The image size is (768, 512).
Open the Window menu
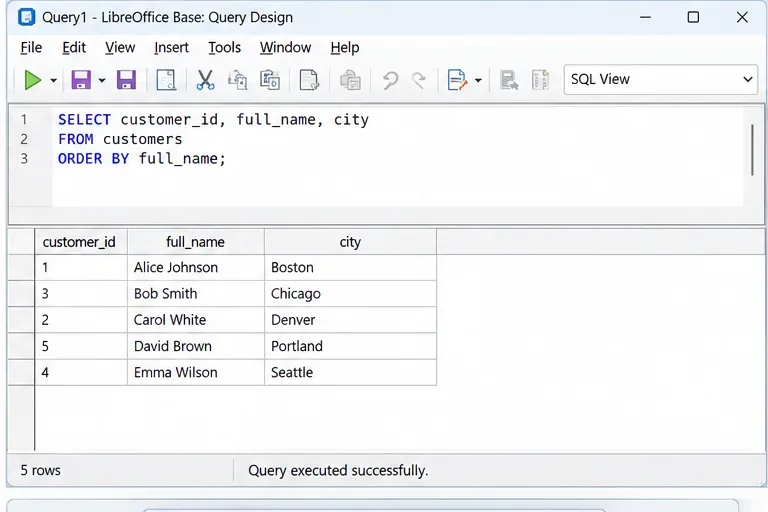coord(286,48)
